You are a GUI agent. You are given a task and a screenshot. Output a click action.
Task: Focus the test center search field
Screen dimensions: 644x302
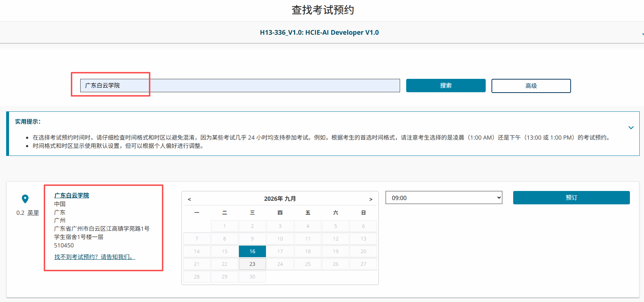tap(240, 86)
